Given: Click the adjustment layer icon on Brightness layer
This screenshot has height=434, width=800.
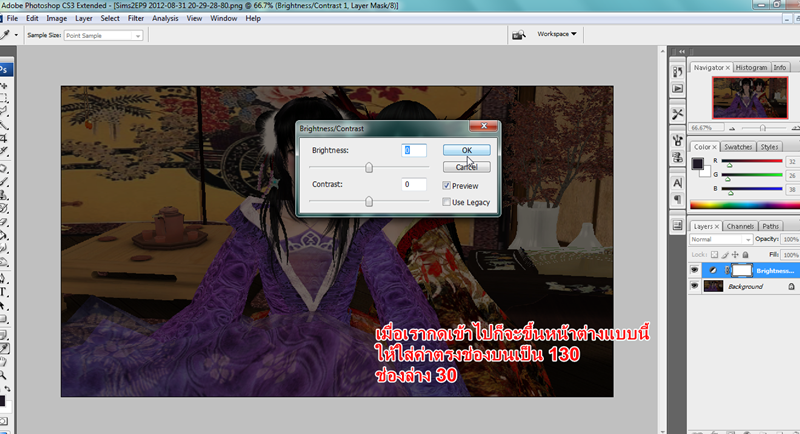Looking at the screenshot, I should (x=713, y=270).
